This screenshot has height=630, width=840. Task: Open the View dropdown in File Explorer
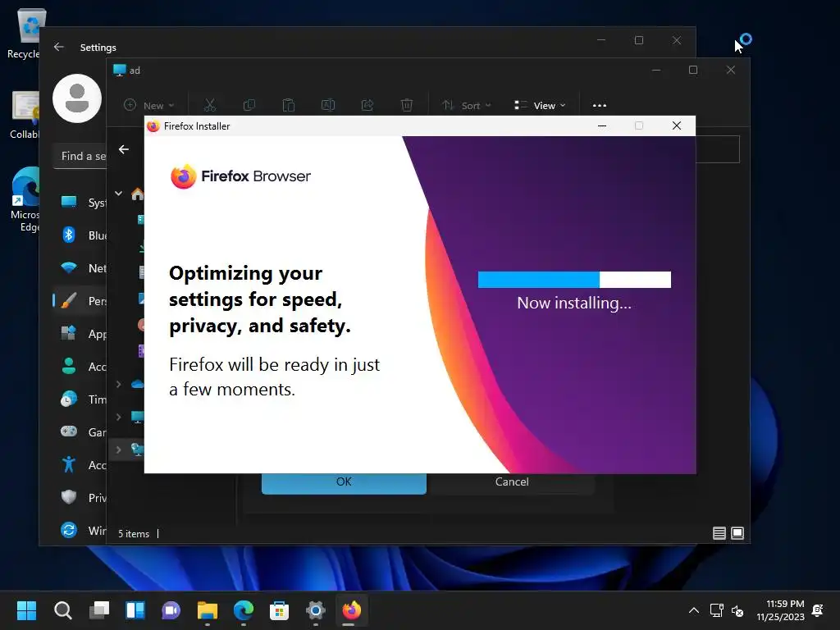[x=540, y=106]
